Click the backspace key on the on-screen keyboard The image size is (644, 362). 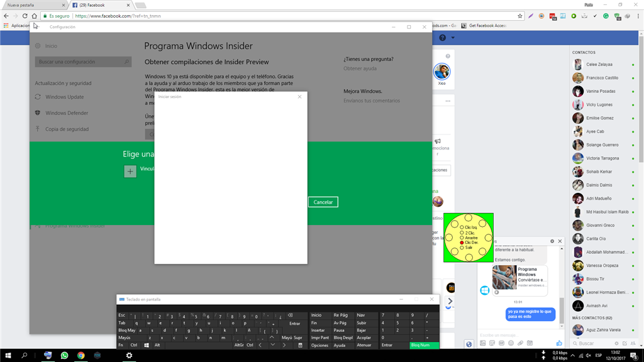coord(290,315)
